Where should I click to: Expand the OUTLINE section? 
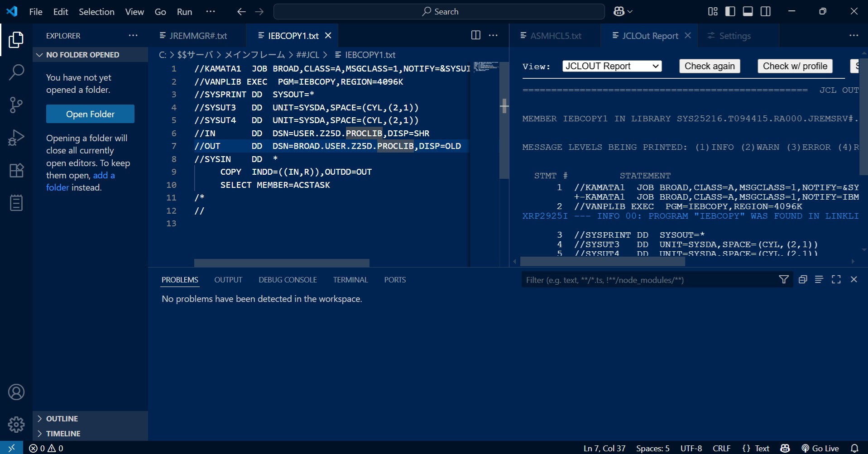62,418
